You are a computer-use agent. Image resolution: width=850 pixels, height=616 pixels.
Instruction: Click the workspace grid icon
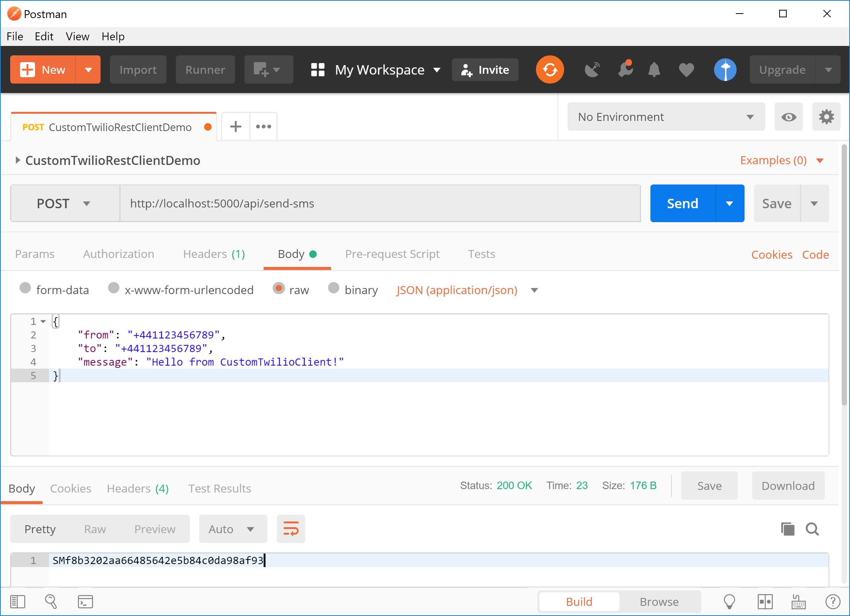(317, 70)
